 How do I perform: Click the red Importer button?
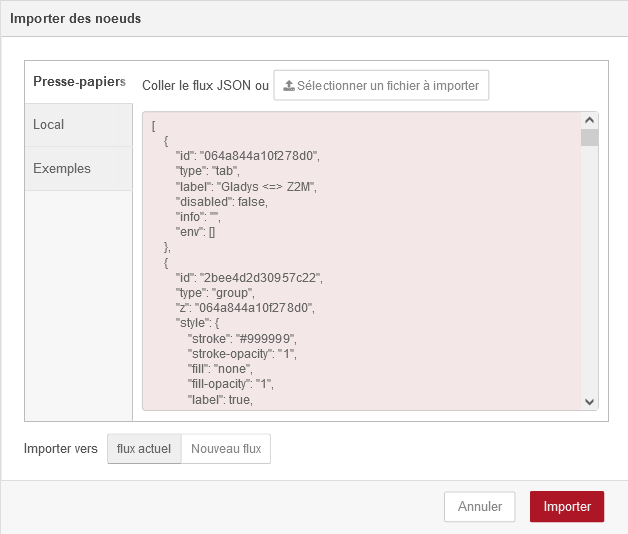tap(567, 506)
